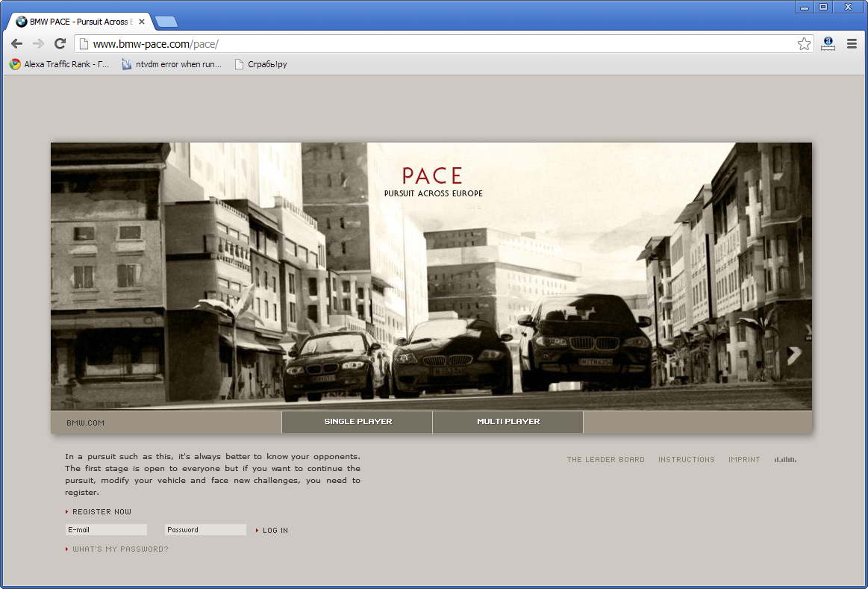Visit the BMW.COM link

[x=85, y=423]
